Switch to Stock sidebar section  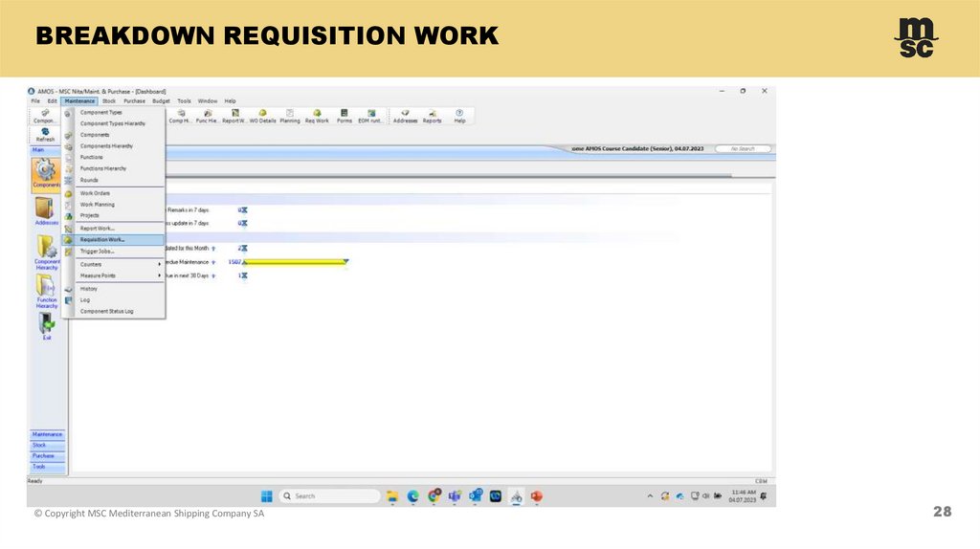click(48, 446)
